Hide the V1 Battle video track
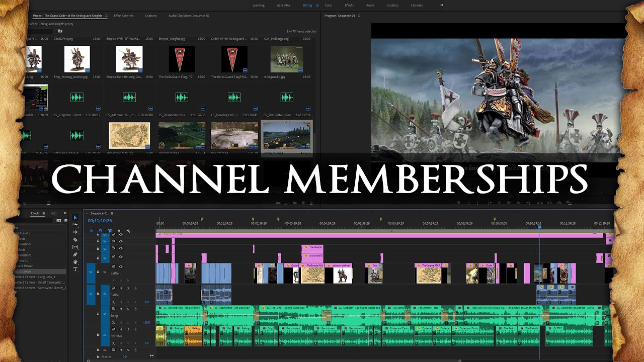The image size is (644, 362). [x=121, y=266]
